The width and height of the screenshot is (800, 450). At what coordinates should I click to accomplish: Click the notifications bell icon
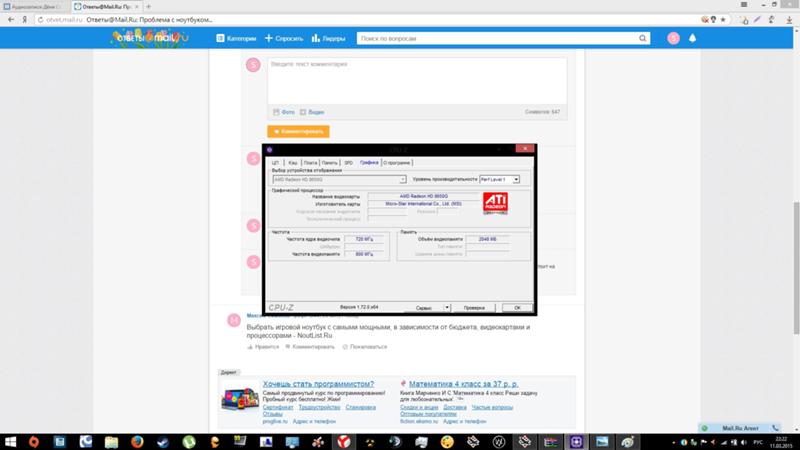692,38
